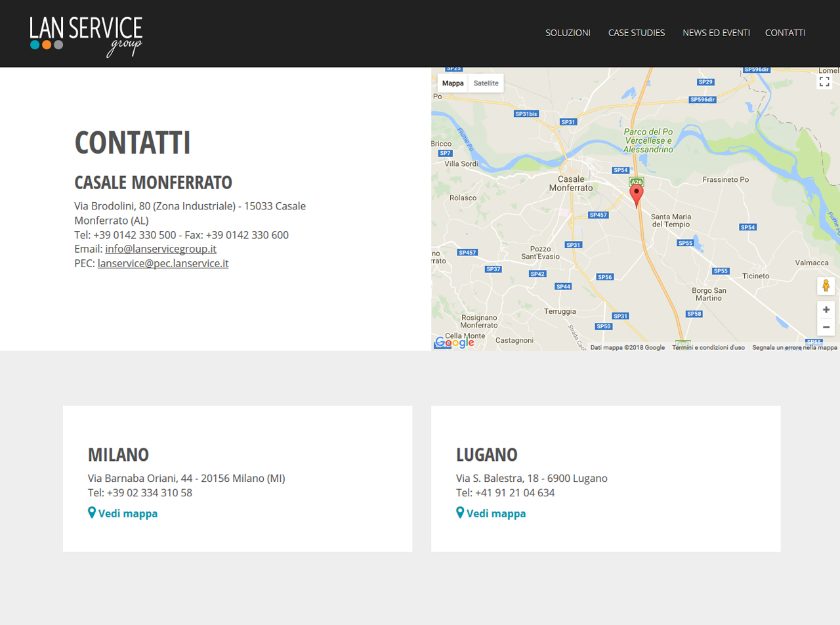This screenshot has height=625, width=840.
Task: Open Vedi mappa for Lugano
Action: (x=496, y=513)
